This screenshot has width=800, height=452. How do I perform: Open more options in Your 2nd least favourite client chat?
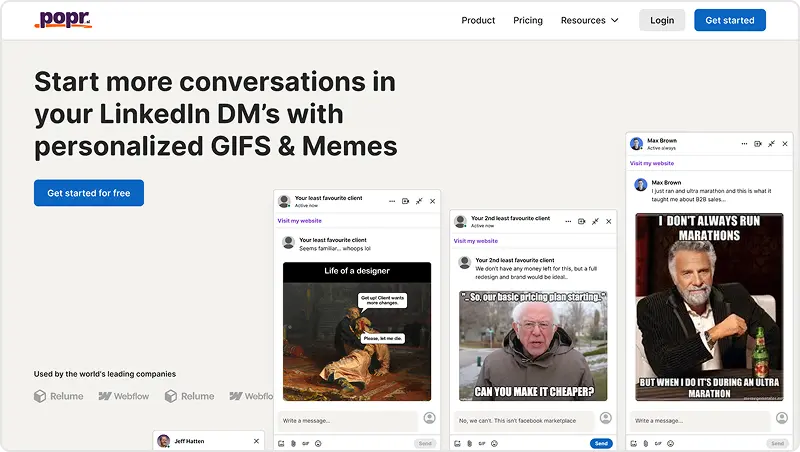click(568, 221)
